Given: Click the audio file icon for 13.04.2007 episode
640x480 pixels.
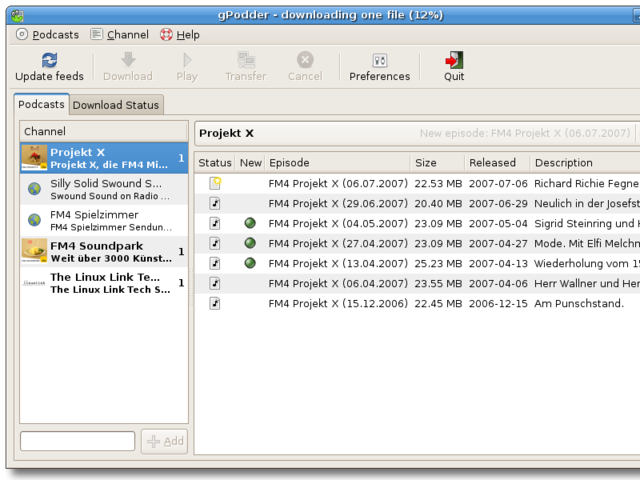Looking at the screenshot, I should [215, 263].
